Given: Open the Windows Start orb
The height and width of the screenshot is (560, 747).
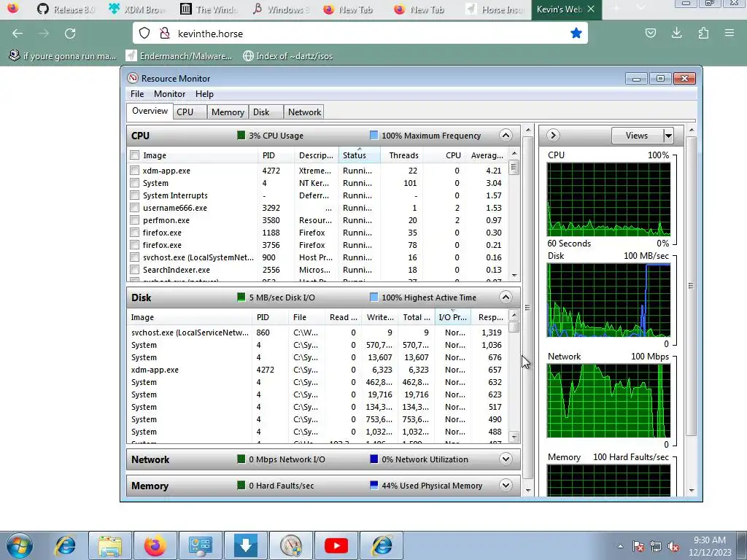Looking at the screenshot, I should 20,545.
